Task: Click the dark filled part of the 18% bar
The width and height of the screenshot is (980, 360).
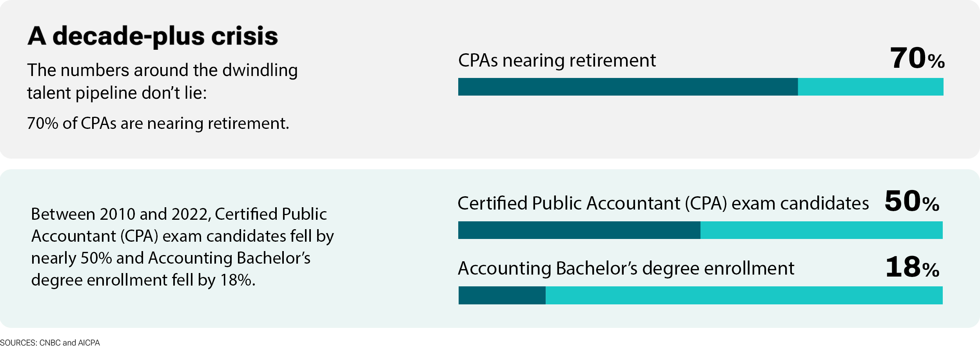Action: point(502,295)
